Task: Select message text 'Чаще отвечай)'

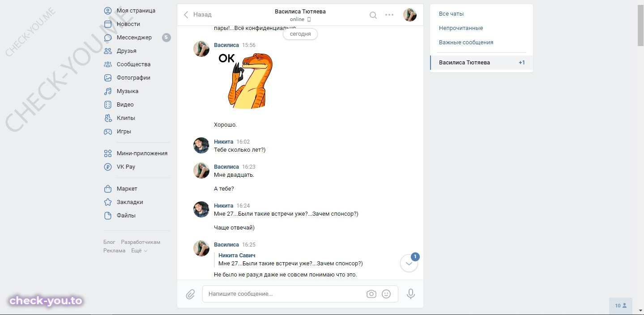Action: tap(234, 228)
